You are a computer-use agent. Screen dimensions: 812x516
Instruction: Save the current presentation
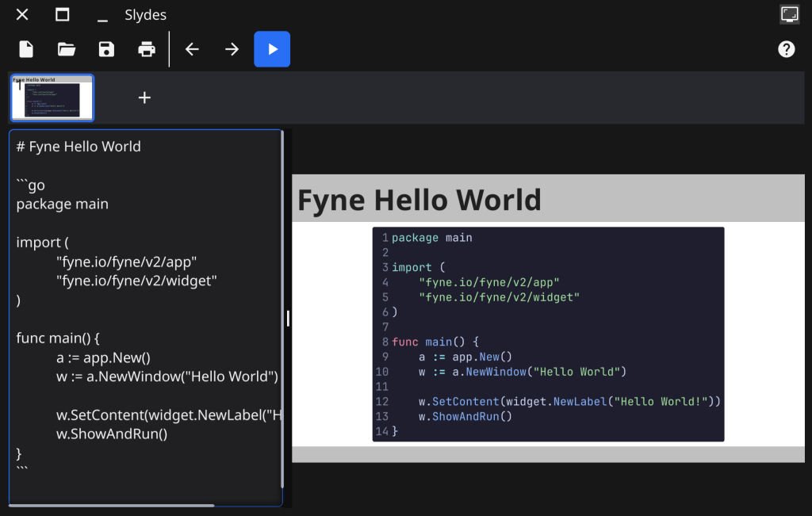pos(105,49)
